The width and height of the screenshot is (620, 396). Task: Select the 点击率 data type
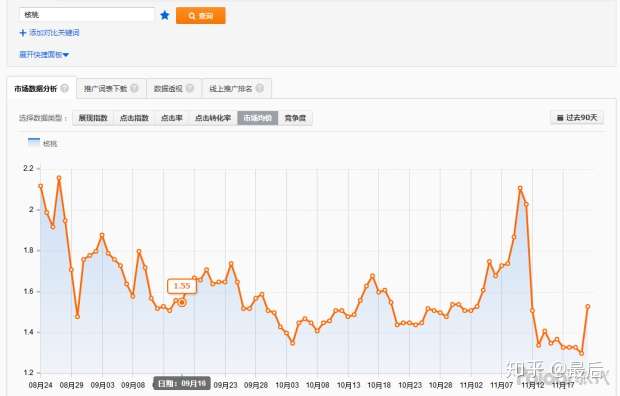click(x=172, y=118)
